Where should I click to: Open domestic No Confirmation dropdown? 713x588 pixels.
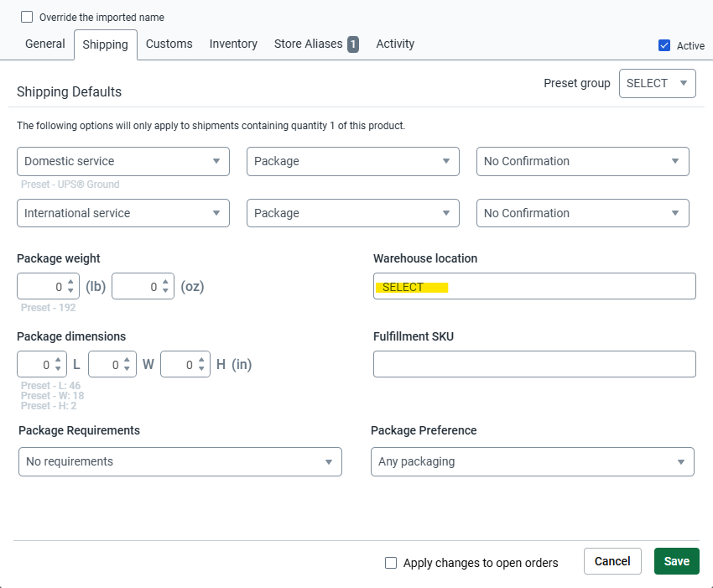point(582,161)
